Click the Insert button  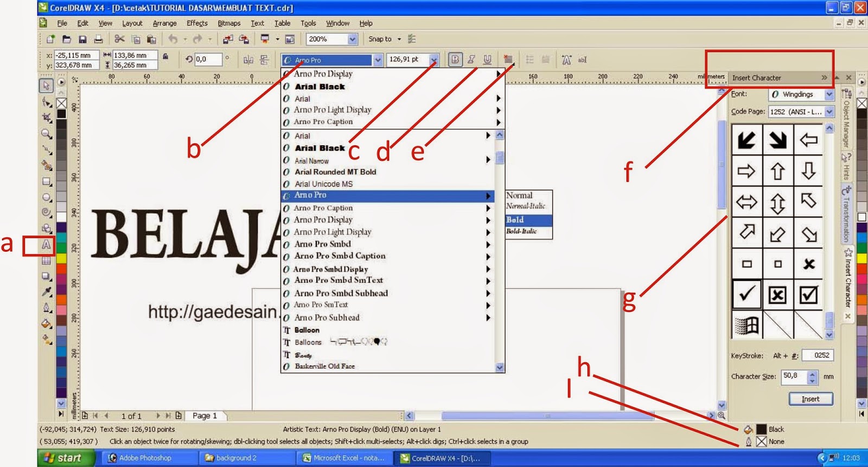pyautogui.click(x=810, y=399)
